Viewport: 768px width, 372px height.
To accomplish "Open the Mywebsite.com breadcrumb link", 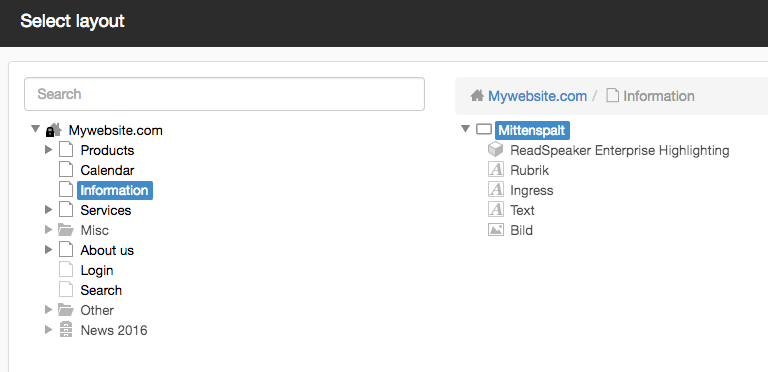I will pos(537,96).
